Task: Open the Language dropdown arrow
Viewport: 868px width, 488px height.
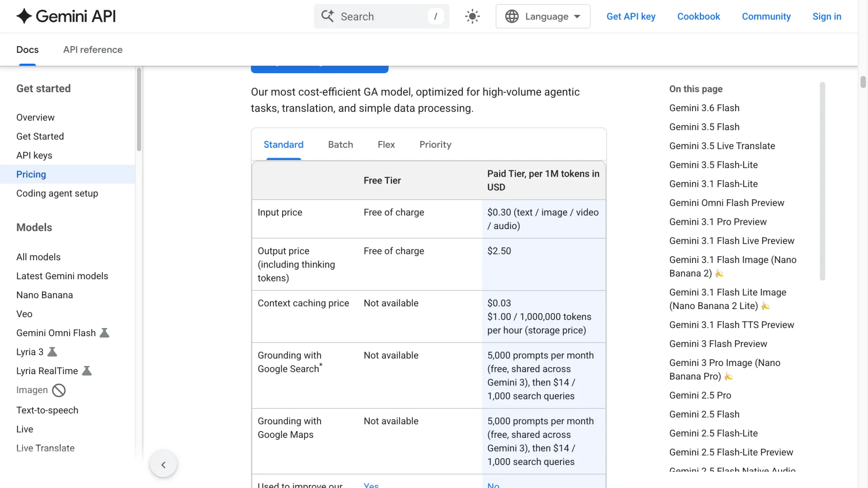Action: click(577, 17)
